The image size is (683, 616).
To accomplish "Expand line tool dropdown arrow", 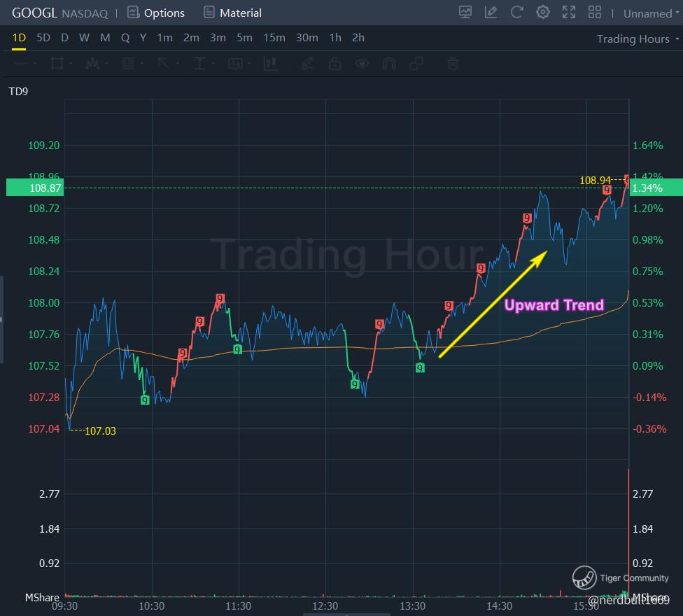I will point(35,64).
